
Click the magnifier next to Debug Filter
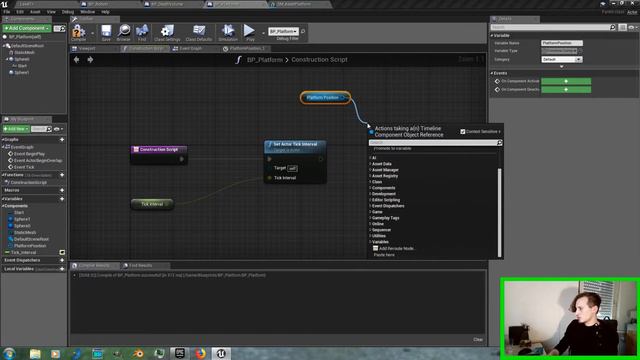[x=303, y=31]
